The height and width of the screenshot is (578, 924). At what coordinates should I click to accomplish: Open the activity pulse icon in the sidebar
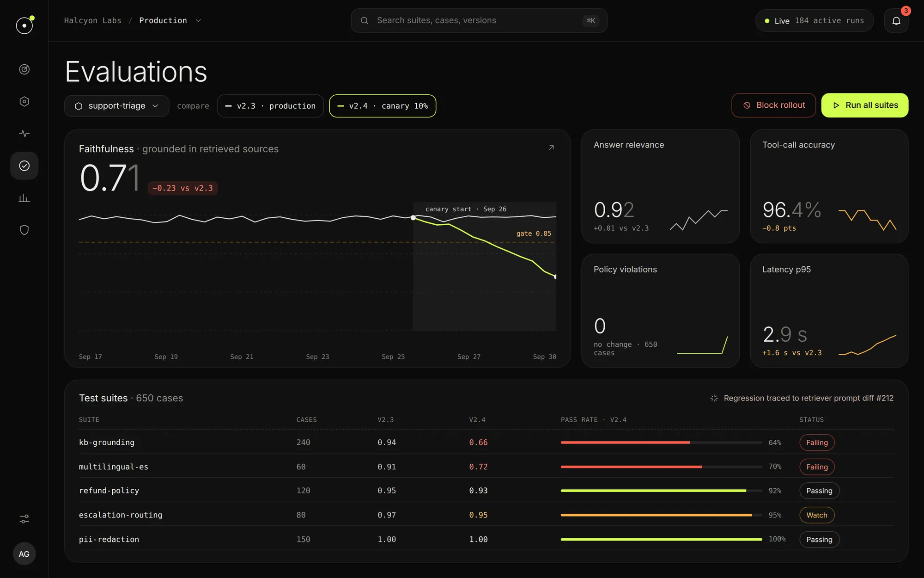tap(24, 134)
